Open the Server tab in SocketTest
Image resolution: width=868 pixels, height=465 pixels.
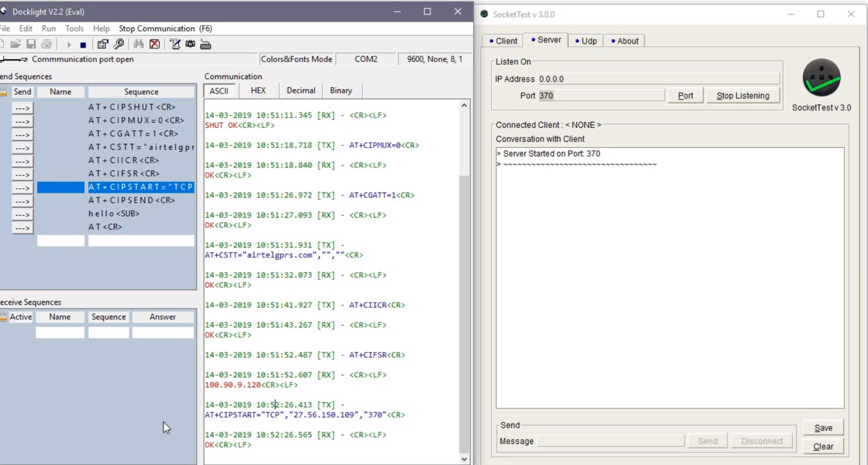click(x=546, y=40)
